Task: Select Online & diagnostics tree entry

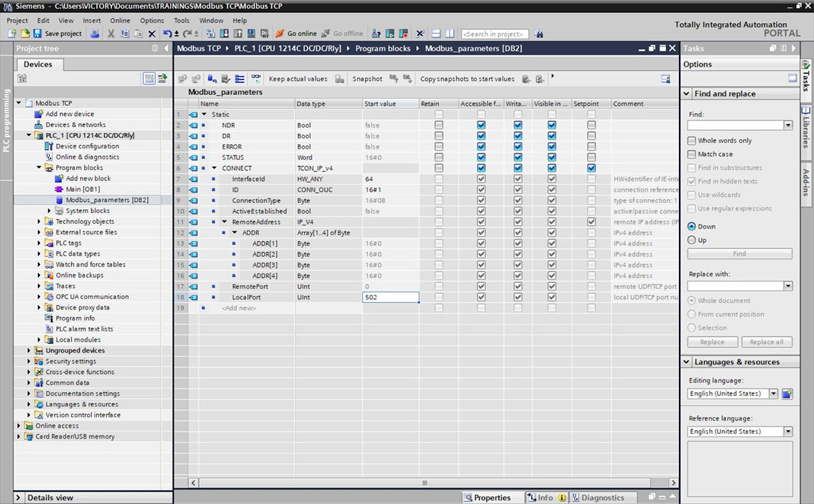Action: pos(87,157)
